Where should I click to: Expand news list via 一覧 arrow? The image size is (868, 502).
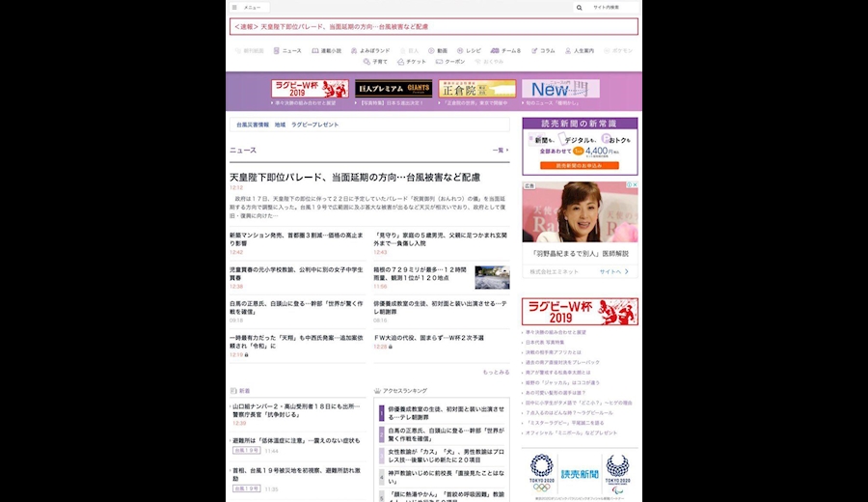coord(500,151)
